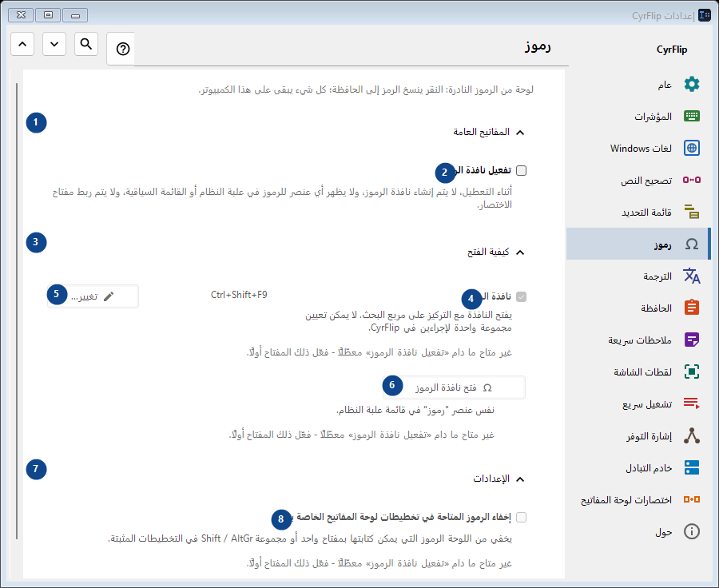Click the نفس عنصر "رموز" tray text
This screenshot has width=719, height=588.
point(415,410)
